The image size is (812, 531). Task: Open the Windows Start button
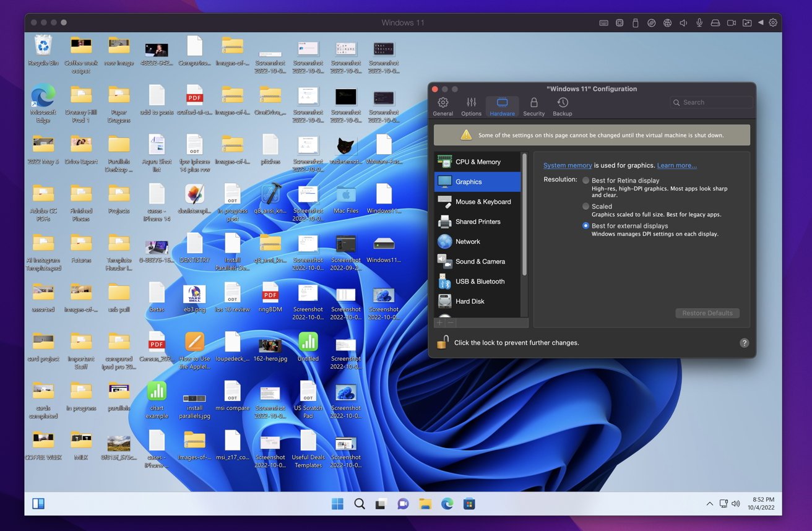coord(337,504)
